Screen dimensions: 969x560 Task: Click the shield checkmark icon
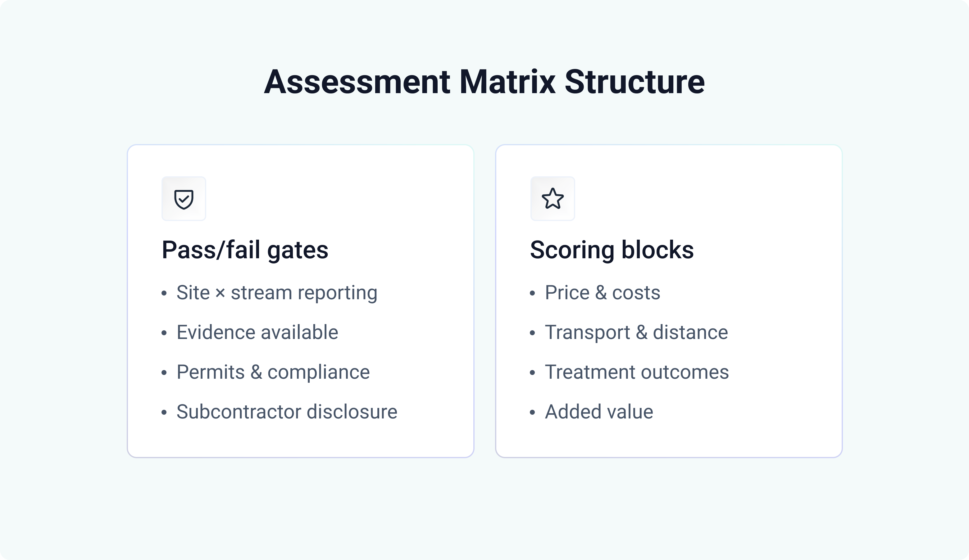pos(184,199)
